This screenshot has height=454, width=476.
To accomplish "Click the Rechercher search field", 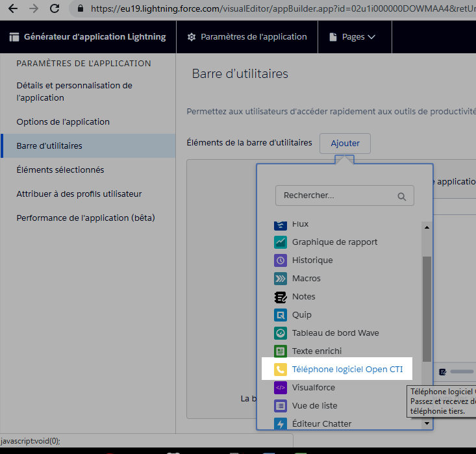I will 345,195.
